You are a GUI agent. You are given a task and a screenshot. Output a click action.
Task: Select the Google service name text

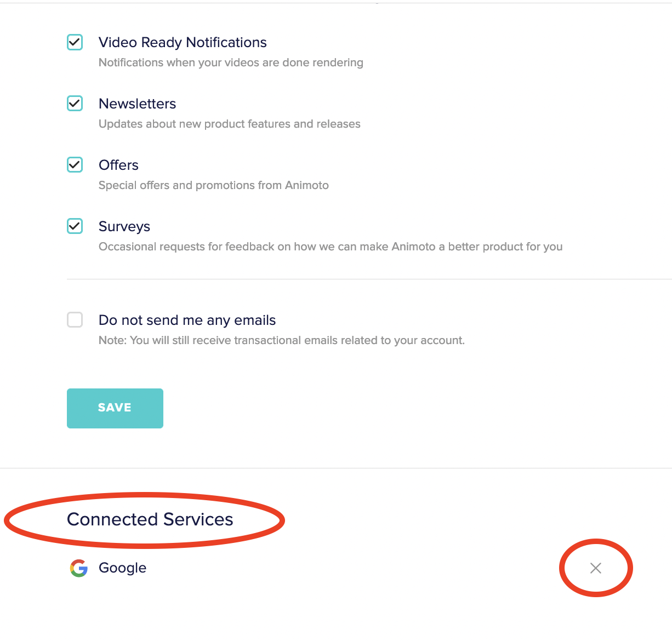coord(123,568)
